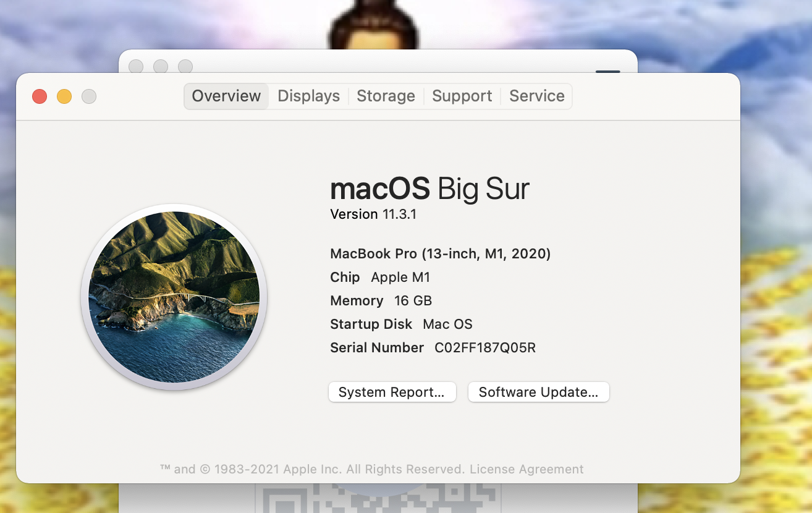Click the avatar image above the windows
The height and width of the screenshot is (513, 812).
pyautogui.click(x=374, y=25)
